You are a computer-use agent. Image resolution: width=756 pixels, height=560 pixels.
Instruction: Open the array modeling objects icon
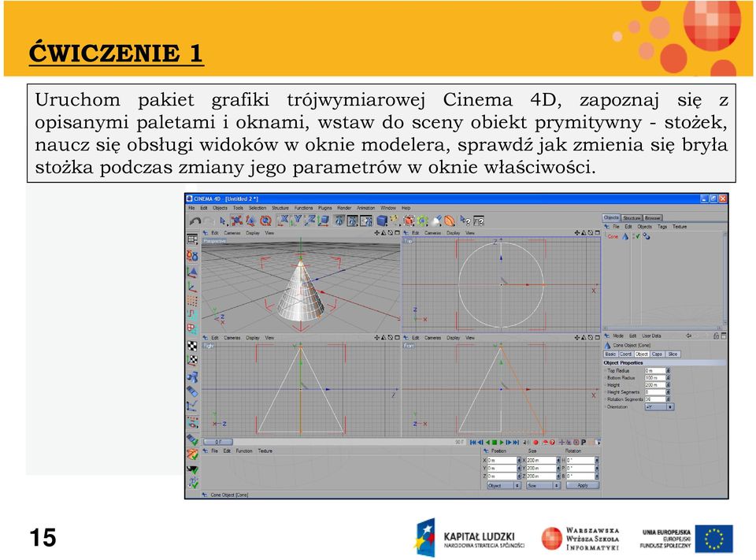pos(422,221)
